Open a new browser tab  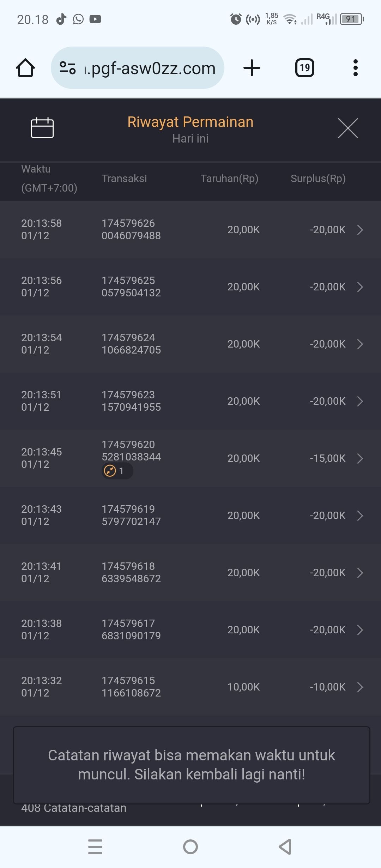(252, 68)
